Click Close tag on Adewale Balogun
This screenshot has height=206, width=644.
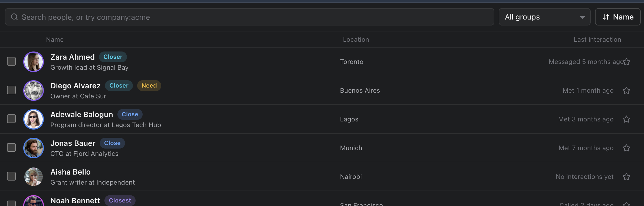pyautogui.click(x=130, y=114)
